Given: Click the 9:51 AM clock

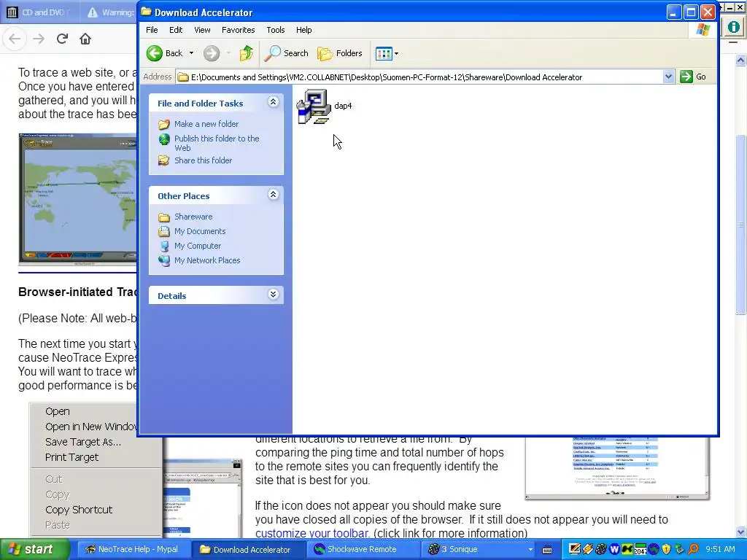Looking at the screenshot, I should point(720,550).
